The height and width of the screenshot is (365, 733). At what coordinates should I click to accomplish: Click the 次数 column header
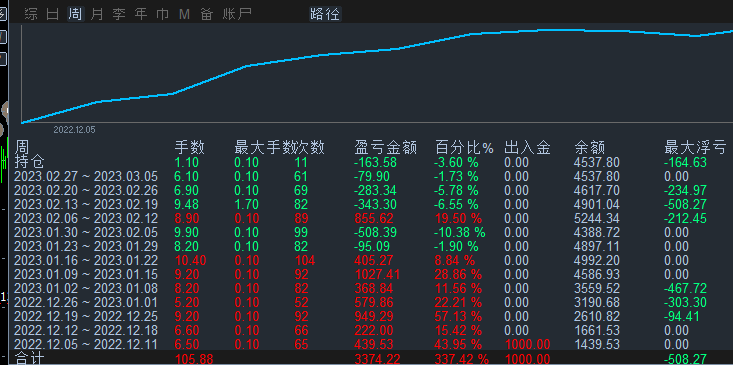[x=309, y=148]
